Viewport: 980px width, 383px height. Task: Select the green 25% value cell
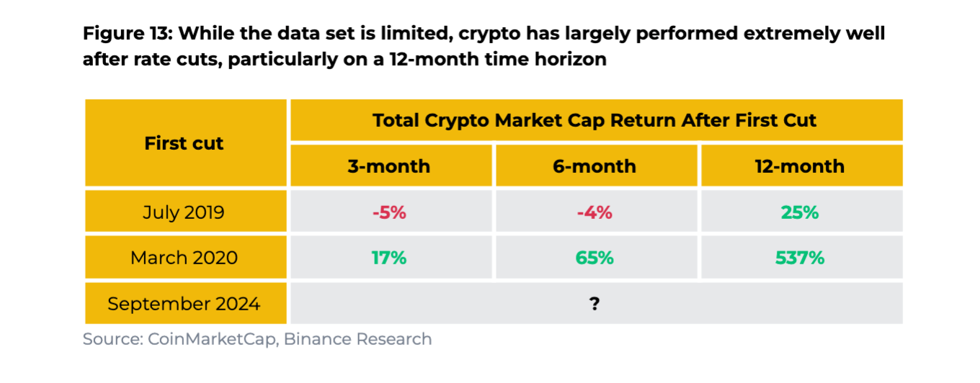[800, 213]
